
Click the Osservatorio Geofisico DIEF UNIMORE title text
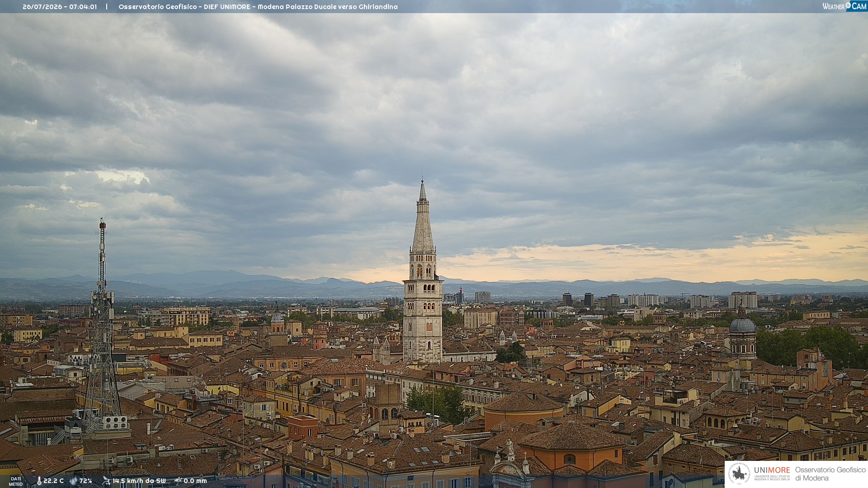(258, 7)
